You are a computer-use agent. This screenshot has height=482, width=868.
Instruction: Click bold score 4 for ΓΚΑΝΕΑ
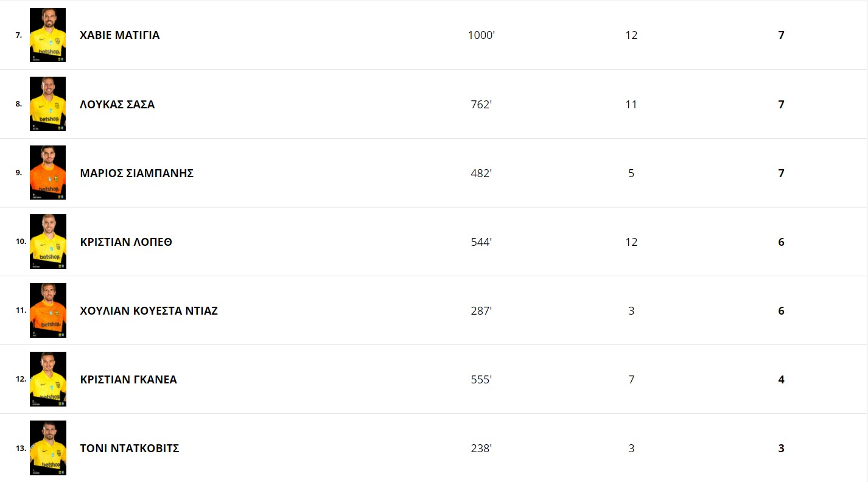[x=782, y=379]
